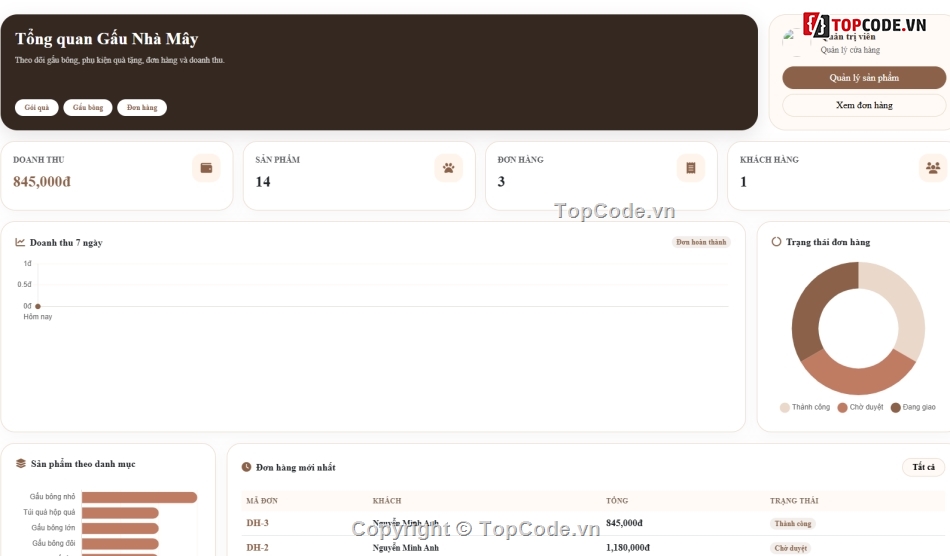Click the Gấu bông đôi bar
Viewport: 950px width, 556px height.
point(120,544)
